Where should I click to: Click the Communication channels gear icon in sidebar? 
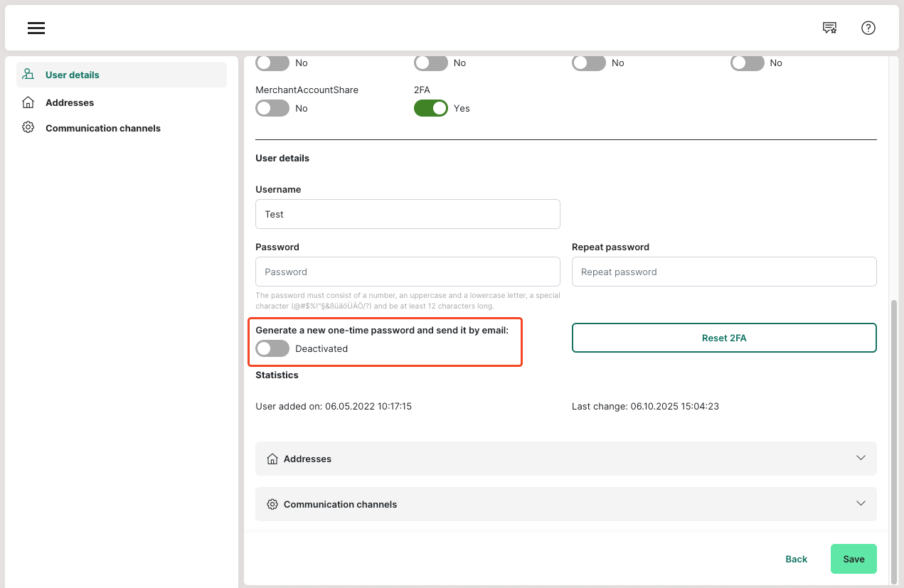[28, 128]
